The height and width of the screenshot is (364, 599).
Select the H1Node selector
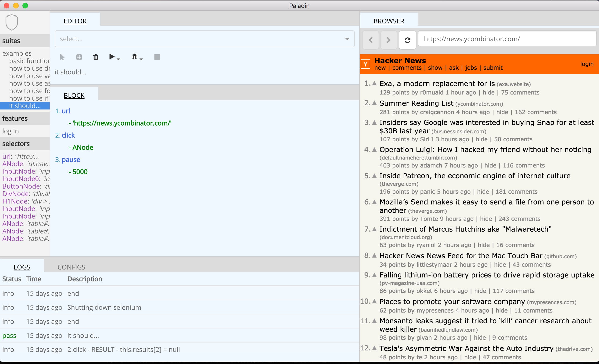point(26,201)
